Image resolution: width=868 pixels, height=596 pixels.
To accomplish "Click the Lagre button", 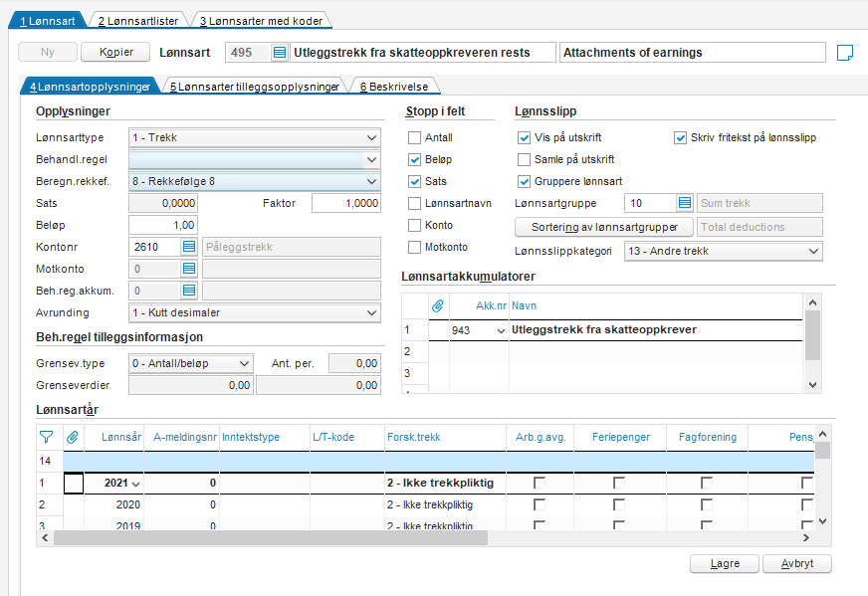I will [x=725, y=563].
